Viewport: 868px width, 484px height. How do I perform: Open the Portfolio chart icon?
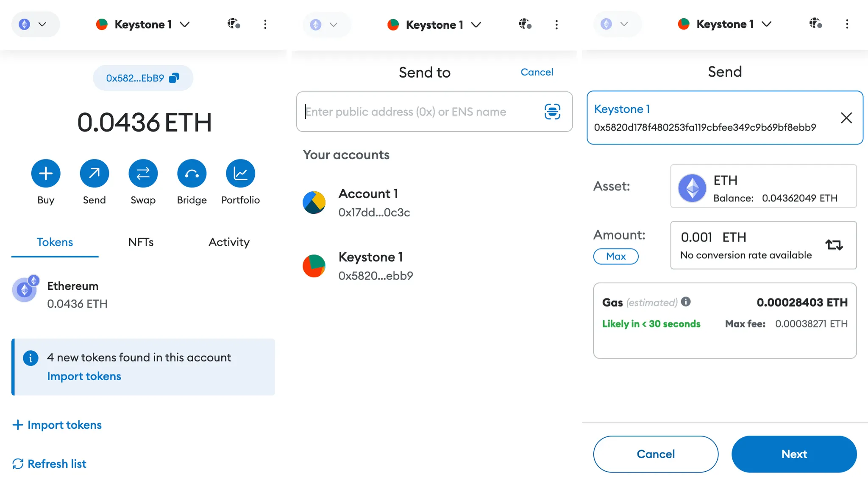240,173
